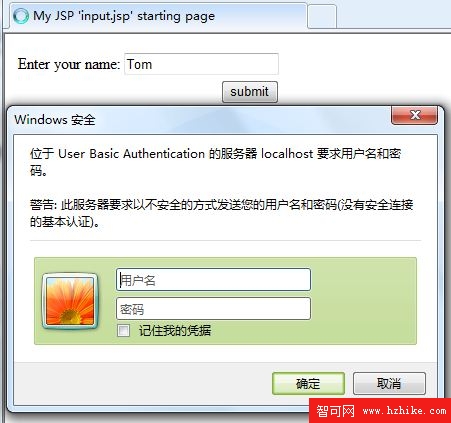Click the orange flower user avatar
Viewport: 451px width, 423px height.
(70, 301)
